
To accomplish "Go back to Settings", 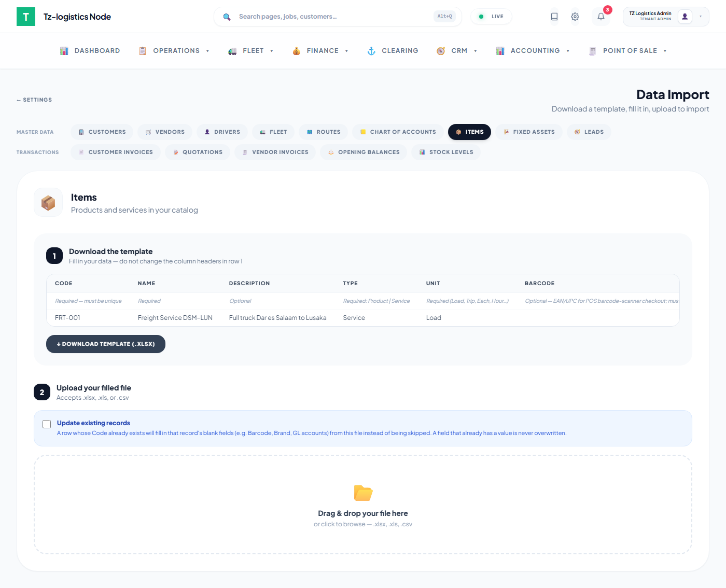I will (34, 100).
